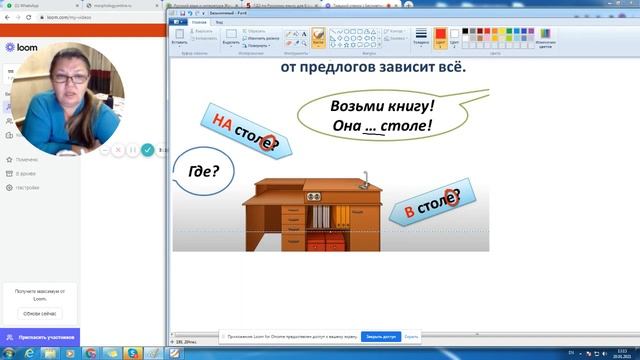640x360 pixels.
Task: Choose the five-point star shape
Action: coord(347,45)
